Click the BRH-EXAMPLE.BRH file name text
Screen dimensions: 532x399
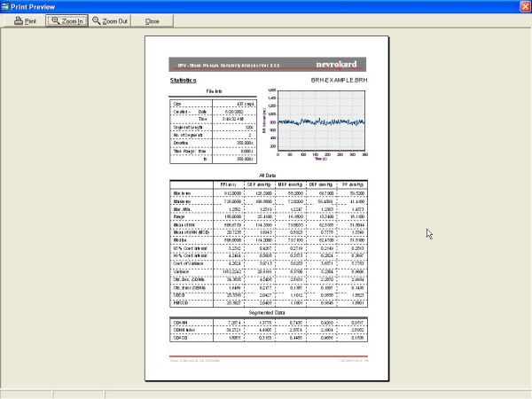tap(340, 81)
